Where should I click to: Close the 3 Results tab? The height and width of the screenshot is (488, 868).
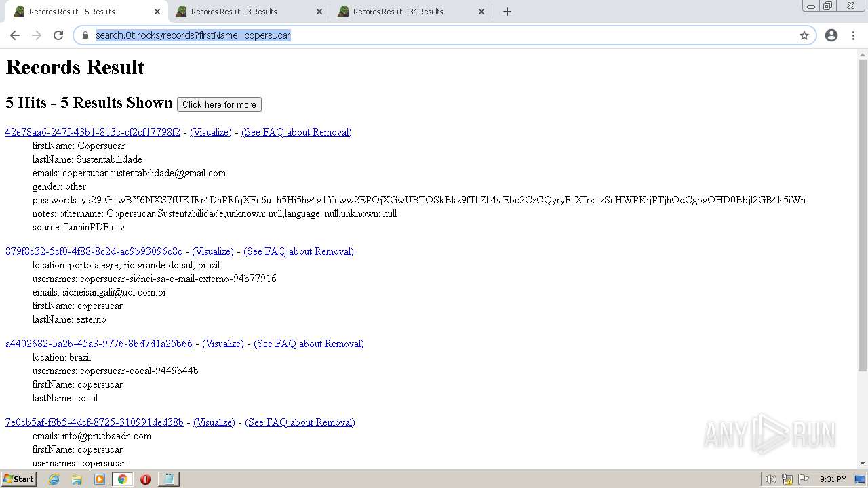tap(319, 12)
